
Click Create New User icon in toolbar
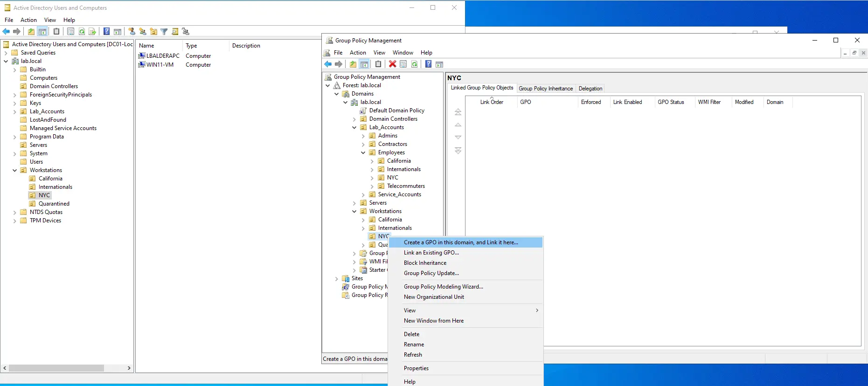coord(132,32)
